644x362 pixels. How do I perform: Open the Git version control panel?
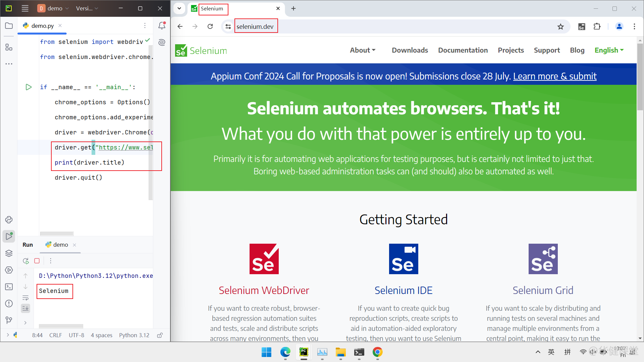(x=9, y=320)
